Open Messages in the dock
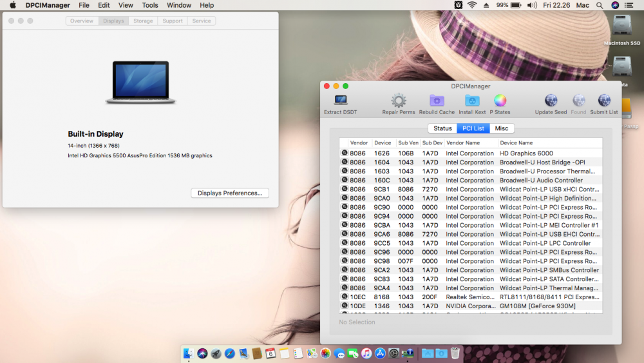 (x=339, y=353)
